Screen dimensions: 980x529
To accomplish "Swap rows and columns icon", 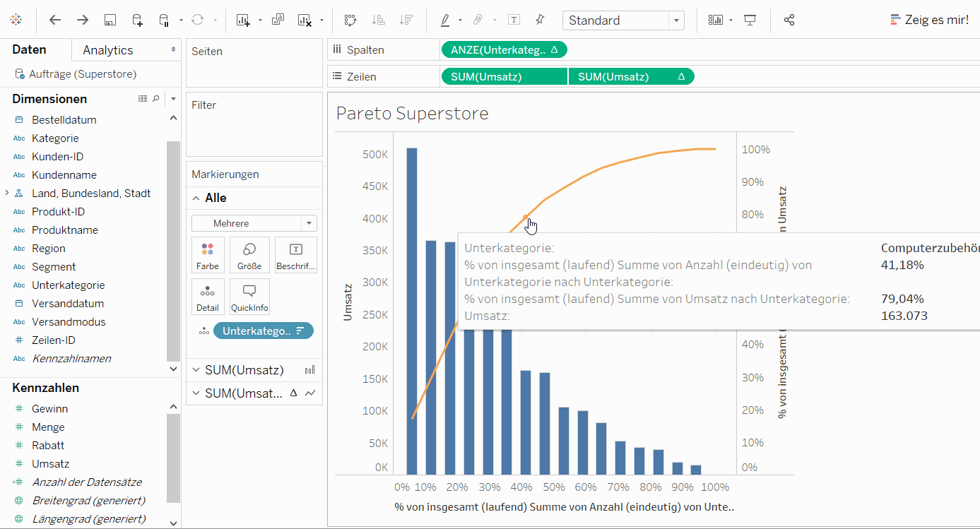I will point(350,20).
